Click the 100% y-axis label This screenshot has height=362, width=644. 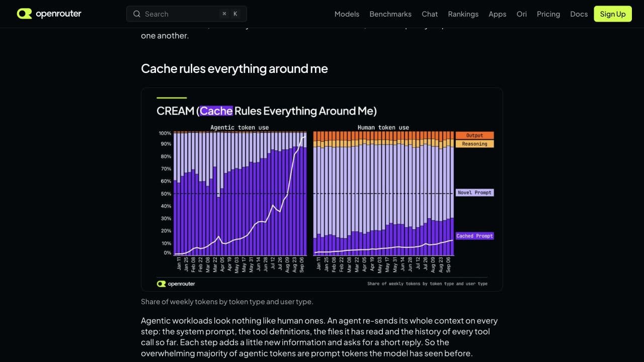click(x=165, y=133)
